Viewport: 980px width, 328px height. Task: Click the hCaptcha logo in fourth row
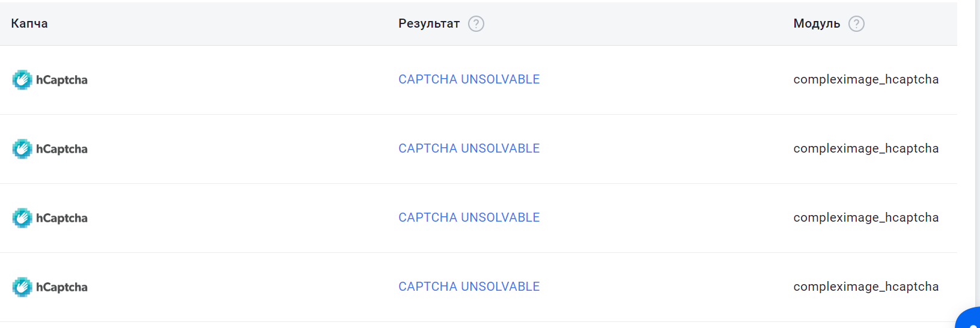pyautogui.click(x=22, y=287)
